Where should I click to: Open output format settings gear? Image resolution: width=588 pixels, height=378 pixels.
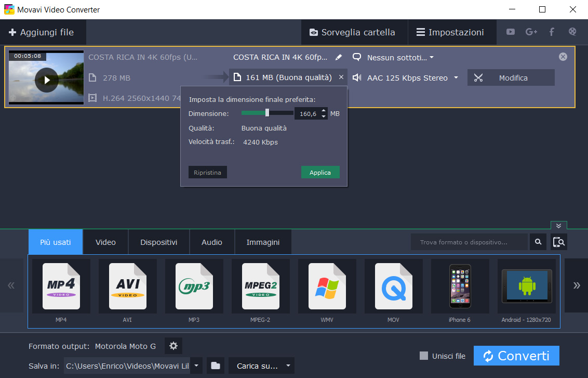point(173,346)
